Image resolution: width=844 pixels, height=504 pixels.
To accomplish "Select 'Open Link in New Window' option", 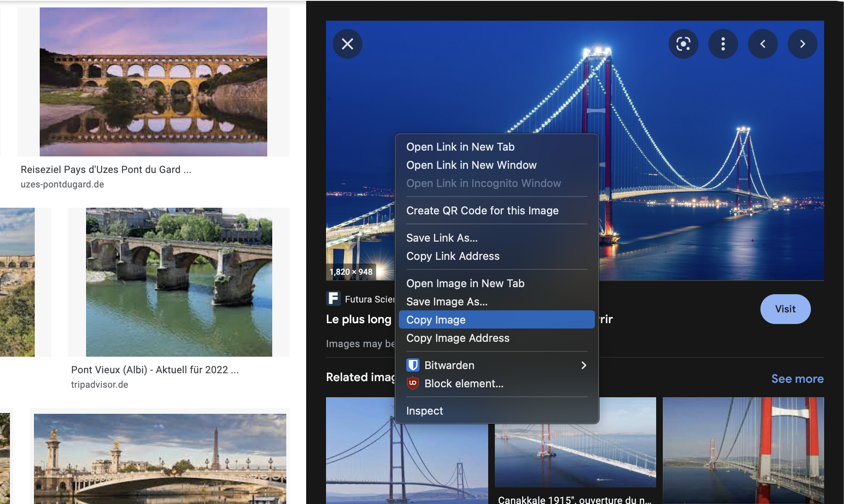I will click(472, 164).
